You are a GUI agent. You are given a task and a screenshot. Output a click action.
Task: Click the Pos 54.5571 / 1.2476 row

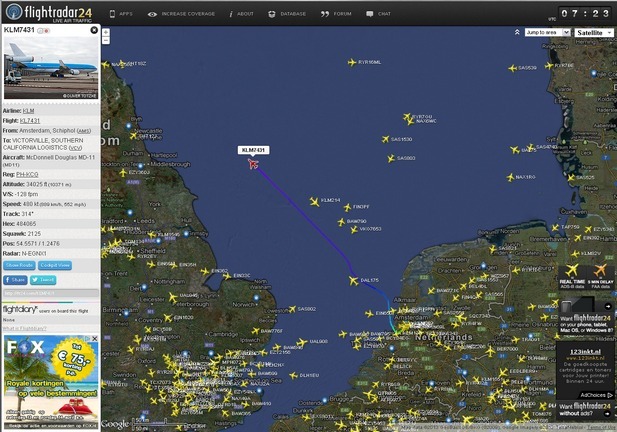pos(51,244)
